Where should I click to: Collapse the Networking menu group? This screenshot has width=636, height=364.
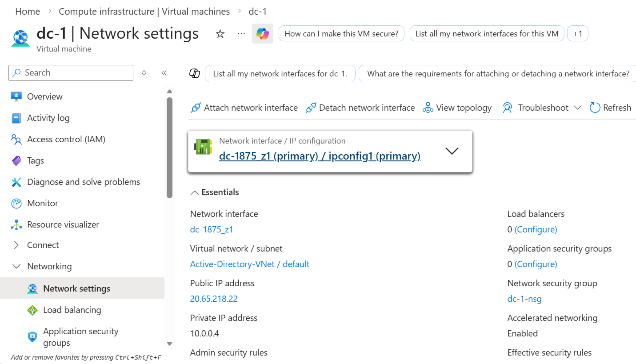(17, 266)
